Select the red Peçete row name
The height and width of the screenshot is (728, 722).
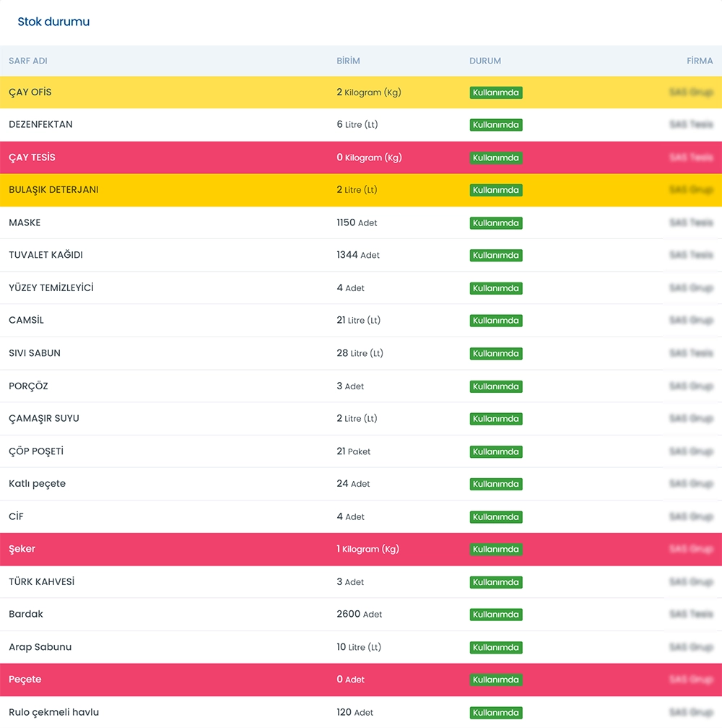(25, 680)
